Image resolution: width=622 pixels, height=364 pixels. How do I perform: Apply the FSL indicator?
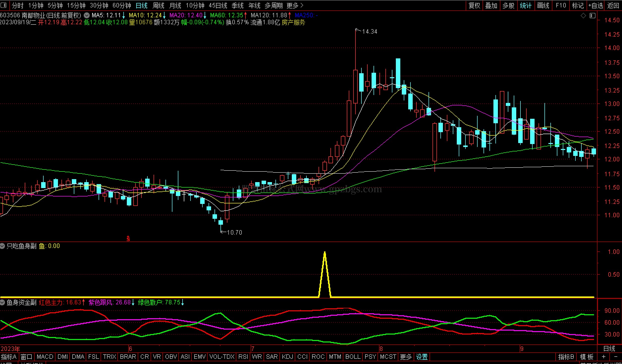(x=94, y=357)
